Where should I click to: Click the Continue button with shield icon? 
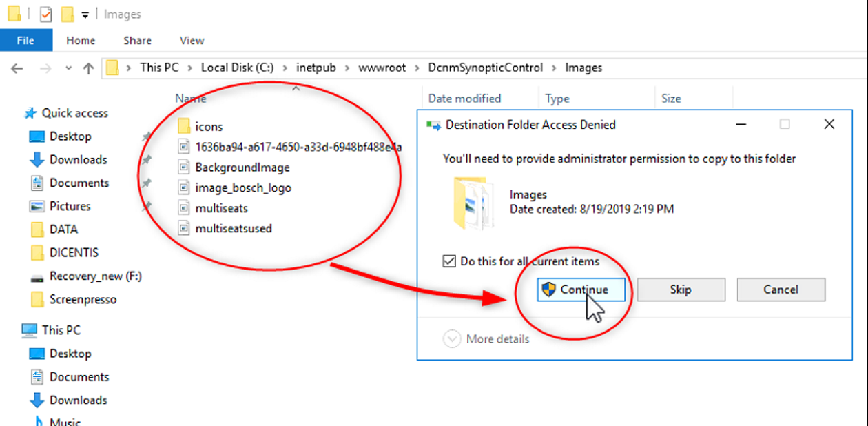581,290
